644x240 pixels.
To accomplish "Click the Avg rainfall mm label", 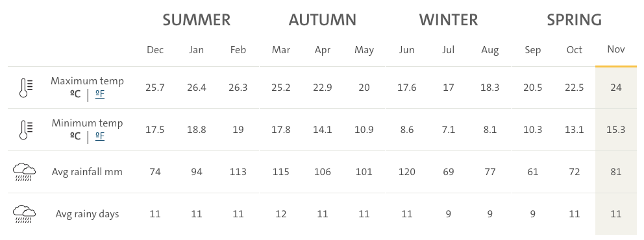I will coord(87,172).
